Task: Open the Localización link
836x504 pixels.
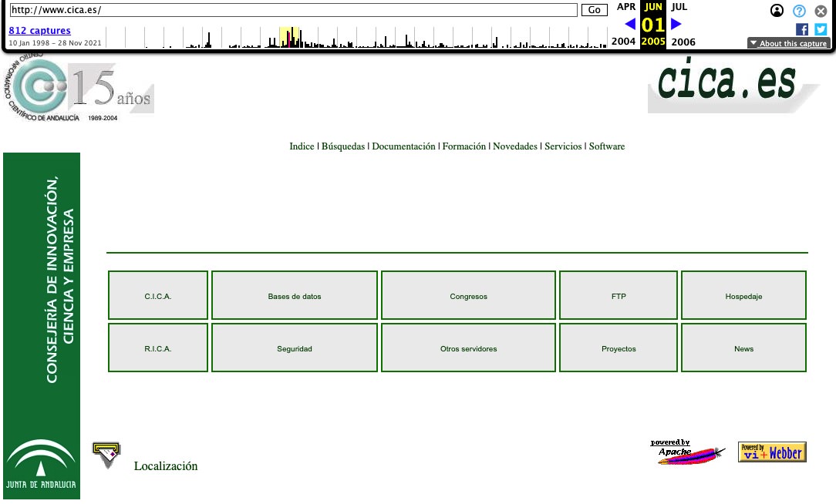Action: (x=166, y=466)
